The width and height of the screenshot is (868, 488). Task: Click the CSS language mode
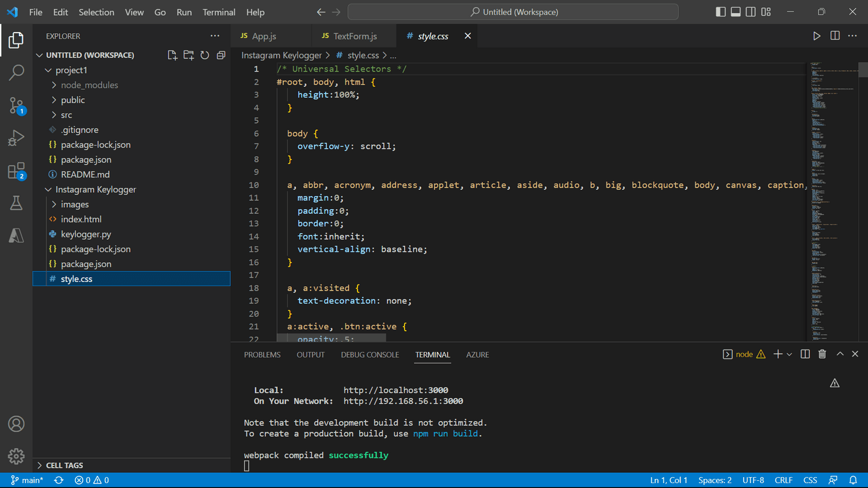(810, 480)
